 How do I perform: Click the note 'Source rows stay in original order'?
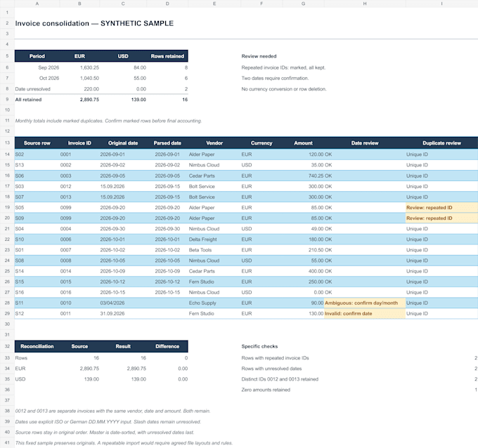coord(105,433)
